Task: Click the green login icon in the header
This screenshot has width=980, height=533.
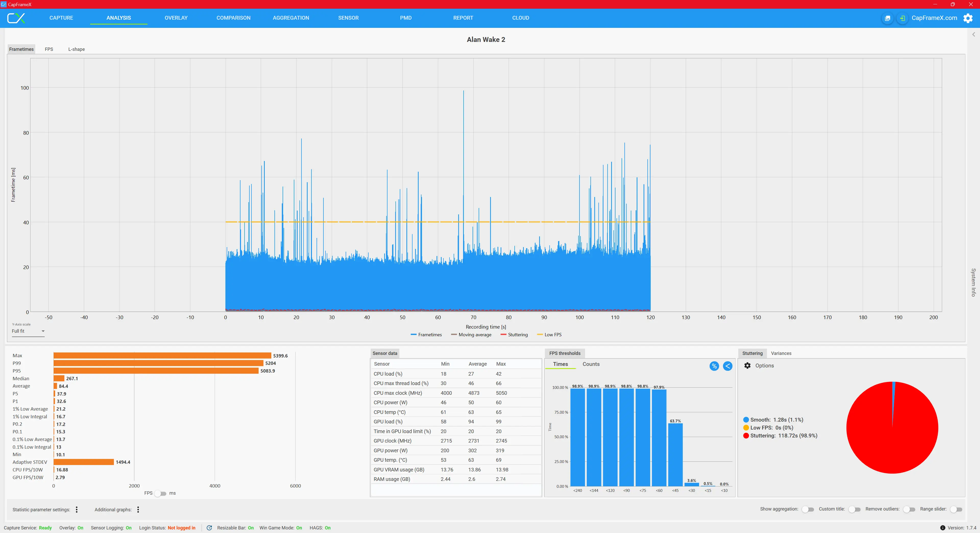Action: pyautogui.click(x=902, y=18)
